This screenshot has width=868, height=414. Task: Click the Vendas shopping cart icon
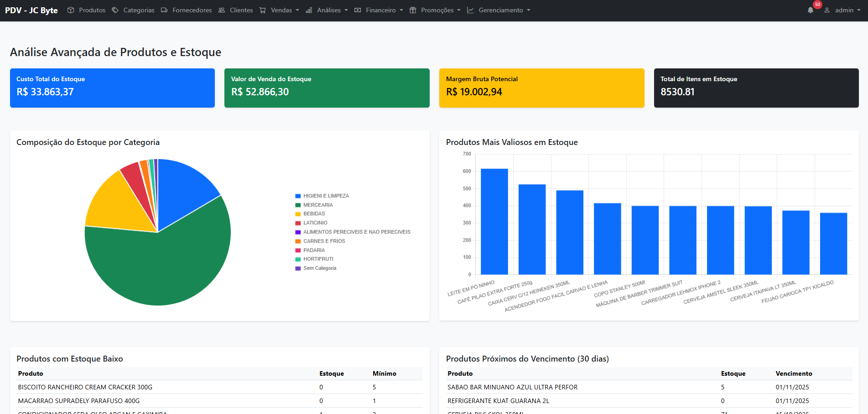[x=263, y=10]
